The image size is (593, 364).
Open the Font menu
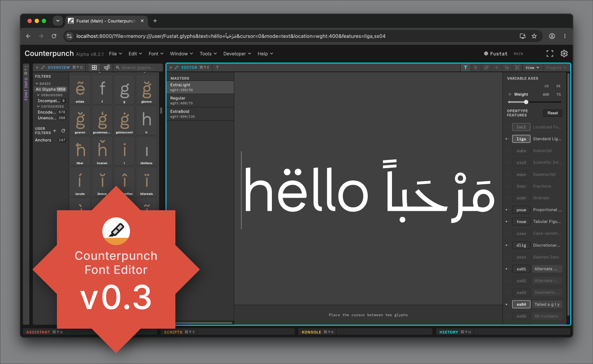[x=156, y=54]
